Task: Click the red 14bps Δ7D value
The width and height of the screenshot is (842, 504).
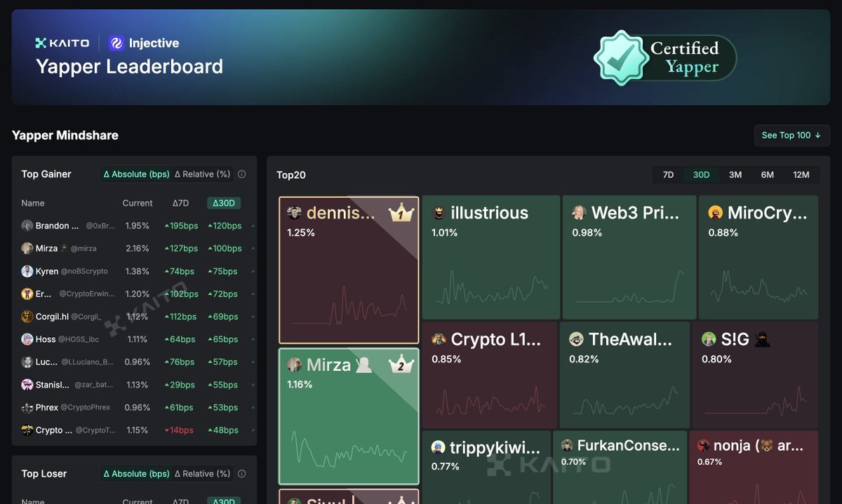Action: click(180, 430)
